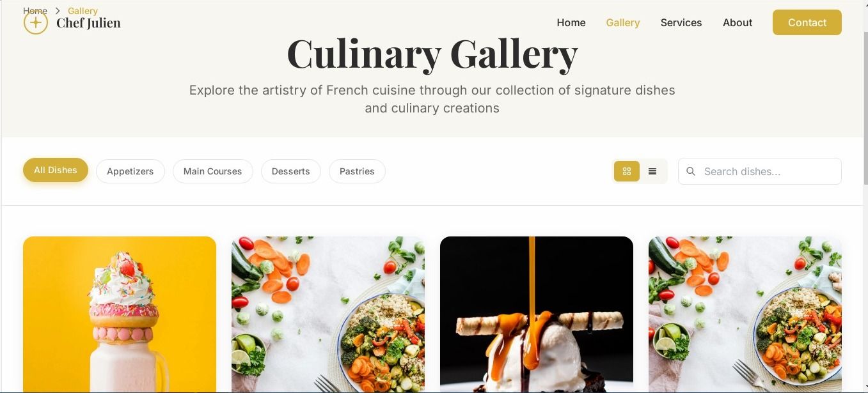Image resolution: width=868 pixels, height=393 pixels.
Task: Open the milkshake dessert thumbnail
Action: (x=120, y=314)
